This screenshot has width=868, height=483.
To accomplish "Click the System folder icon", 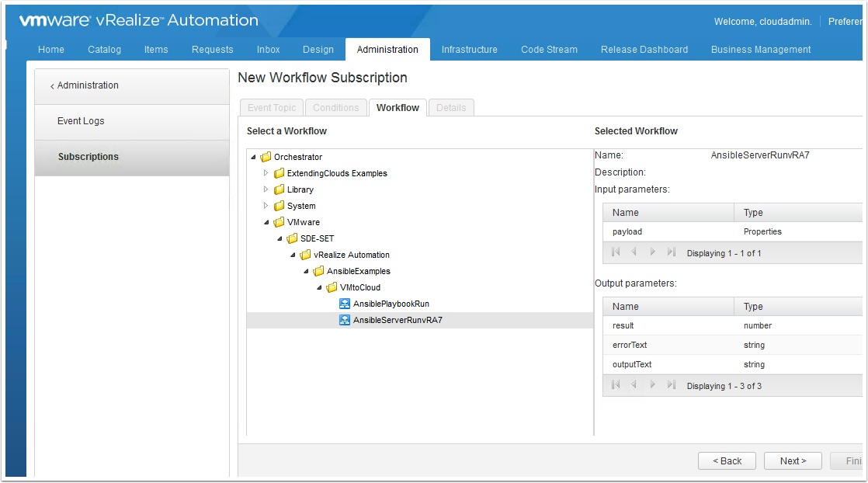I will (279, 206).
